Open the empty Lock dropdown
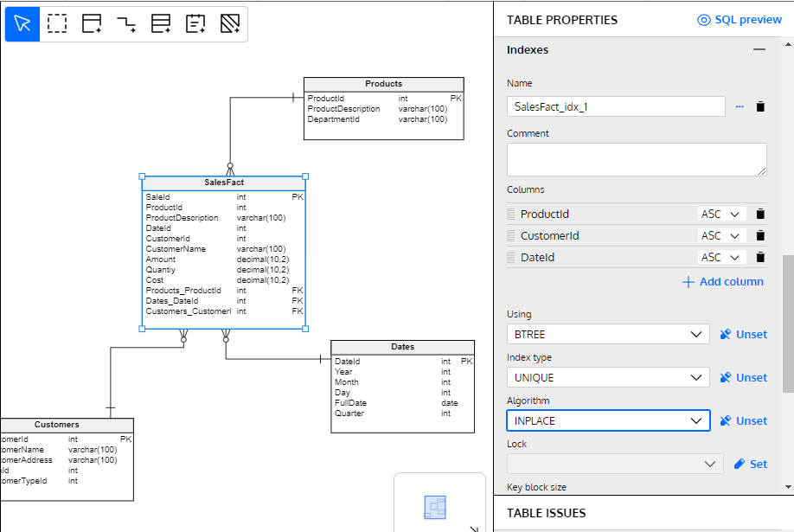Screen dimensions: 794x532 tap(615, 465)
